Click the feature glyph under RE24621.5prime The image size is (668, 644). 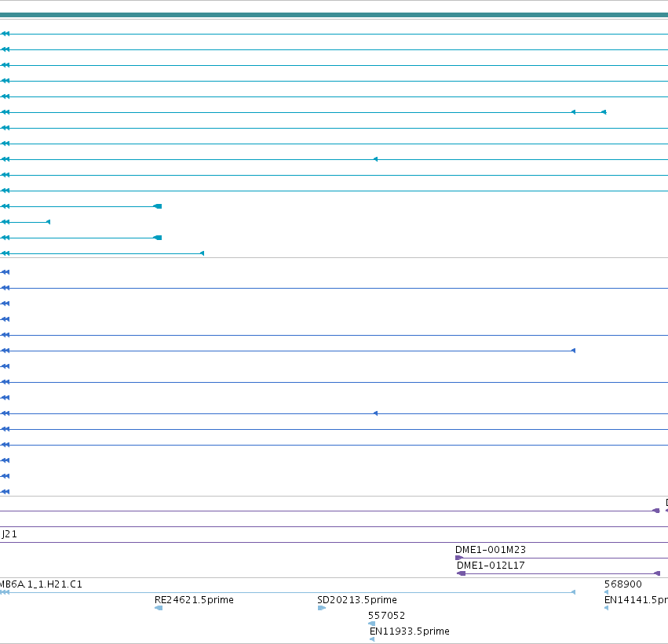159,608
